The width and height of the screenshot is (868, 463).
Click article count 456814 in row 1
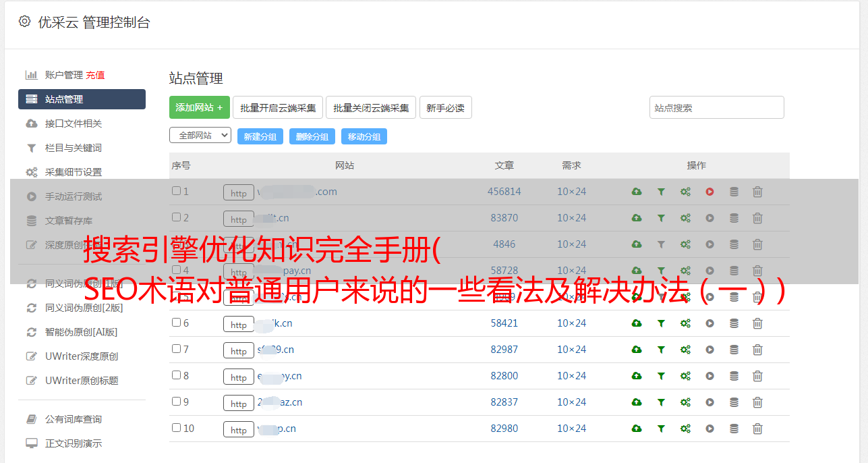(x=504, y=192)
